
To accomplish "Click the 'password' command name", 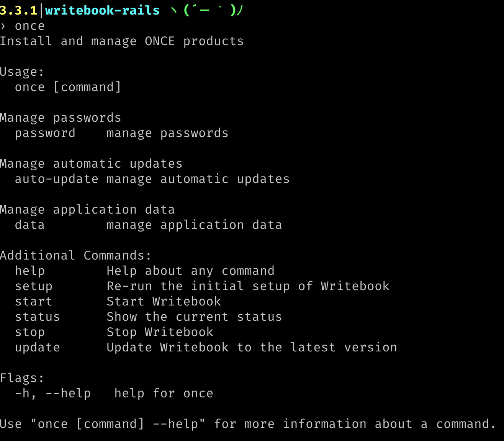I will (45, 133).
